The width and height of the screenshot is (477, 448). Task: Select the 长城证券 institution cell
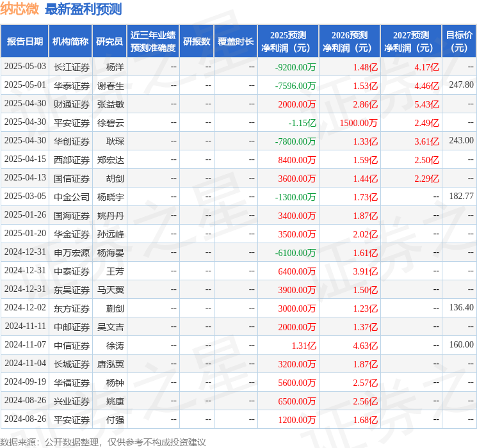[72, 364]
